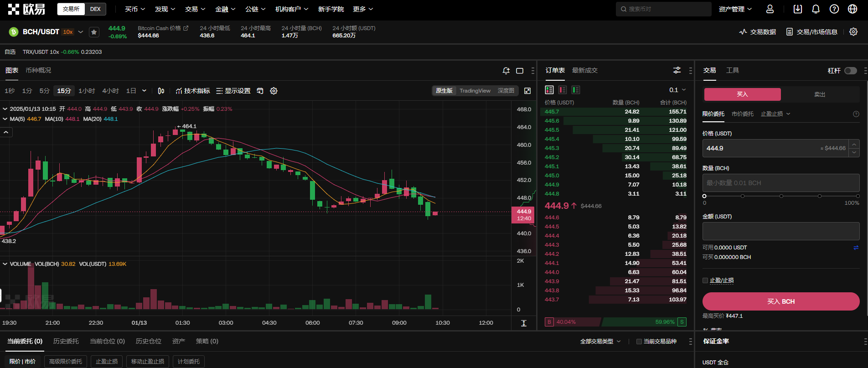The image size is (868, 368).
Task: Show only buy orders view in order book
Action: pos(576,90)
